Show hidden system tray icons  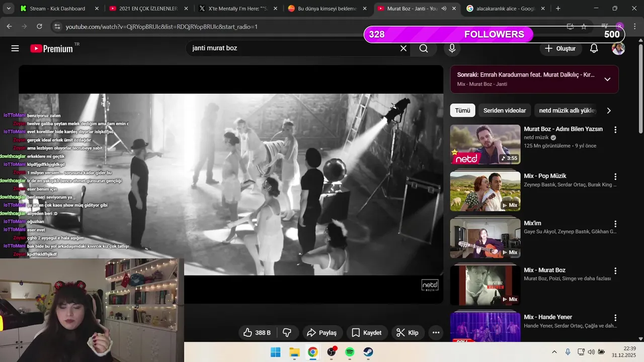(554, 352)
